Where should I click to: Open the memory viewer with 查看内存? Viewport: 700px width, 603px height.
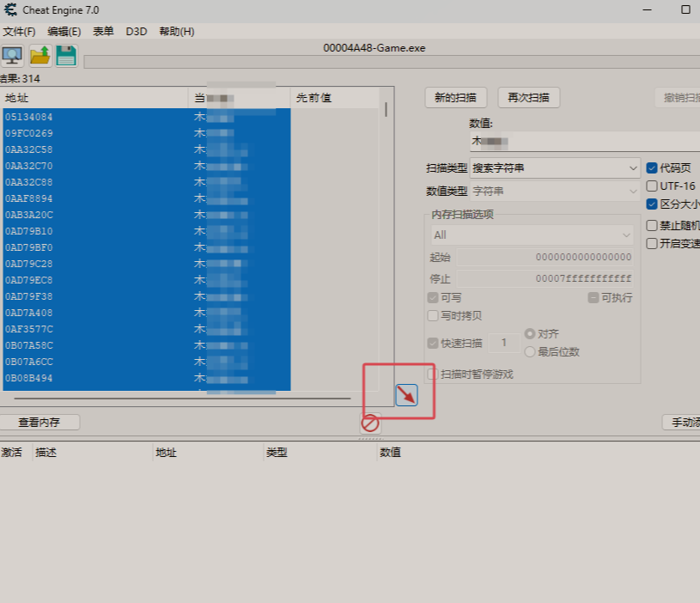(40, 423)
